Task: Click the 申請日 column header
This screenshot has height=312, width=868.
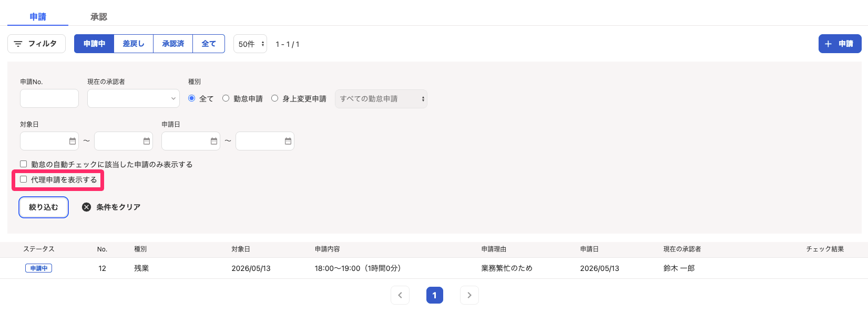Action: coord(589,249)
